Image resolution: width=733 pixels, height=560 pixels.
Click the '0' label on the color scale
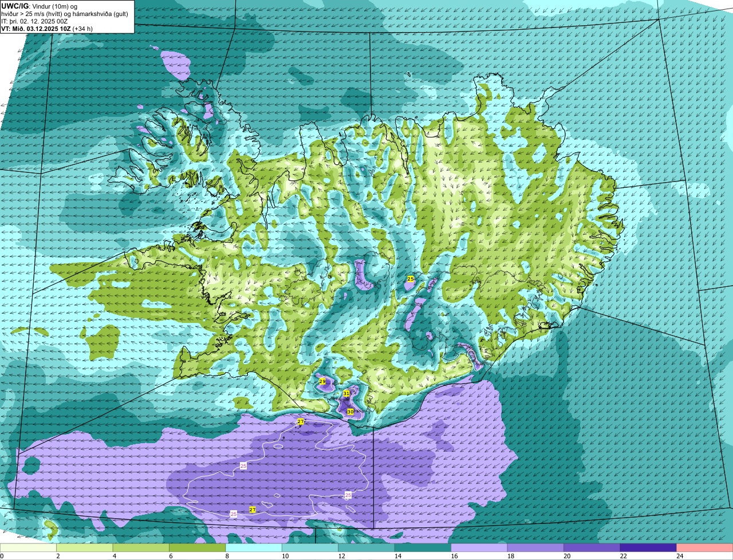[2, 556]
